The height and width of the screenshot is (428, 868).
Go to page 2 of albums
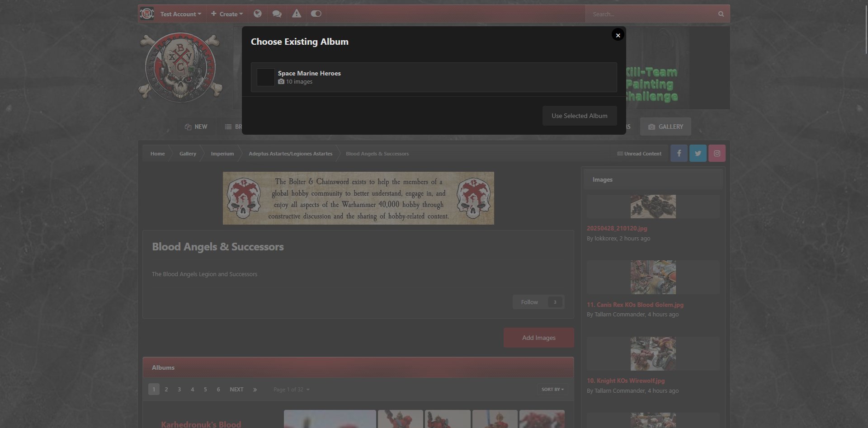166,389
